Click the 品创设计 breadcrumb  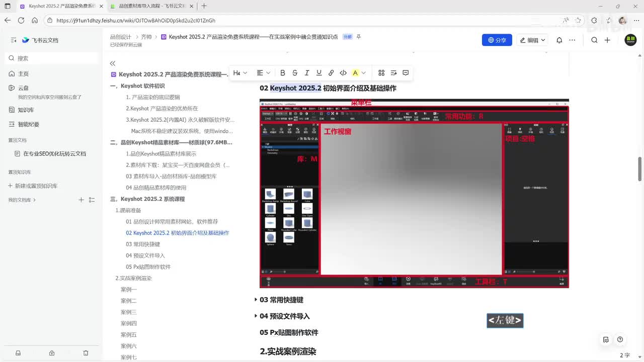pyautogui.click(x=121, y=37)
